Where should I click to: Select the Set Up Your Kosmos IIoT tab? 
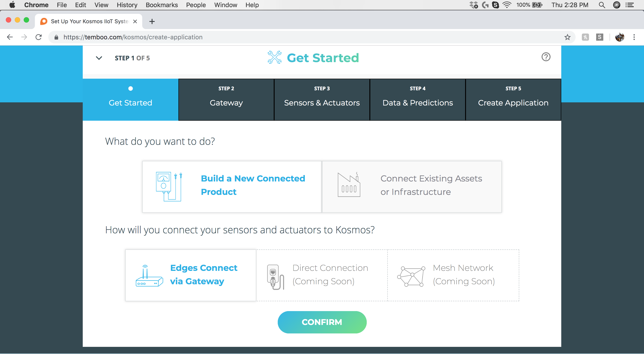[89, 21]
